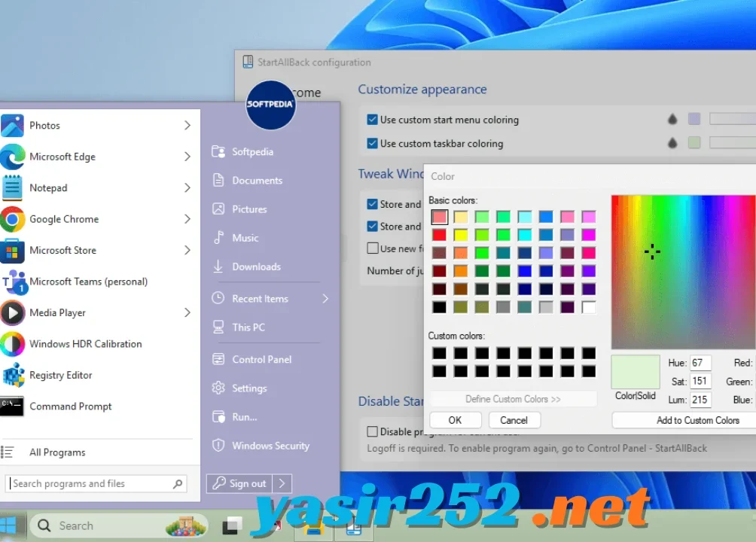Click the Softpedia user avatar

point(270,105)
